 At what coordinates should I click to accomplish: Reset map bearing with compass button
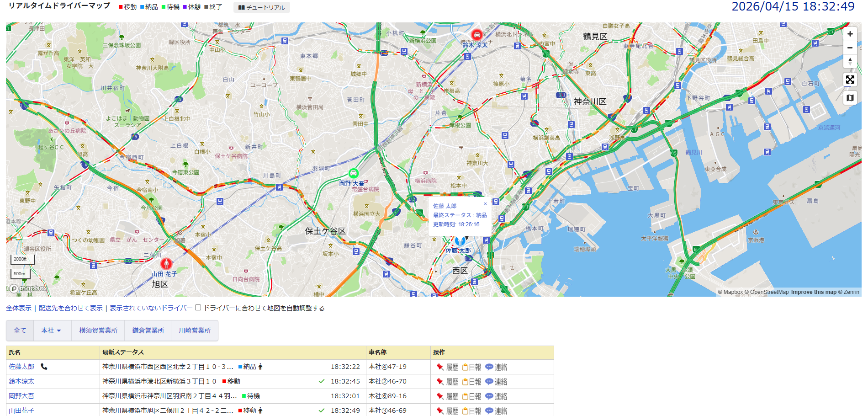850,61
